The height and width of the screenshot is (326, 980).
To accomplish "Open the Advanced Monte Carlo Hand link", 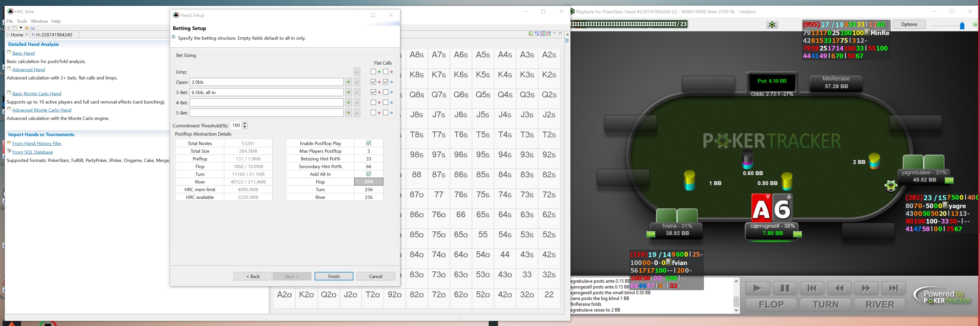I will [x=42, y=110].
